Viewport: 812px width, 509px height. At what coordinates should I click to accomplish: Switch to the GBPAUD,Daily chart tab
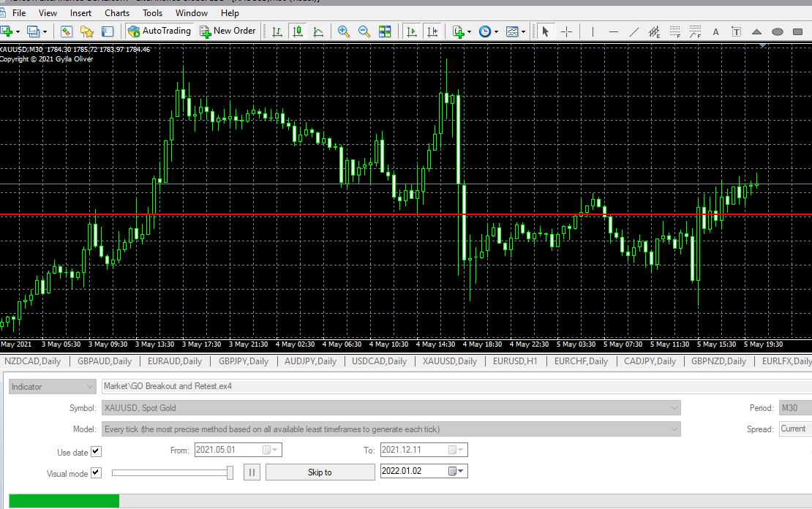(x=105, y=361)
